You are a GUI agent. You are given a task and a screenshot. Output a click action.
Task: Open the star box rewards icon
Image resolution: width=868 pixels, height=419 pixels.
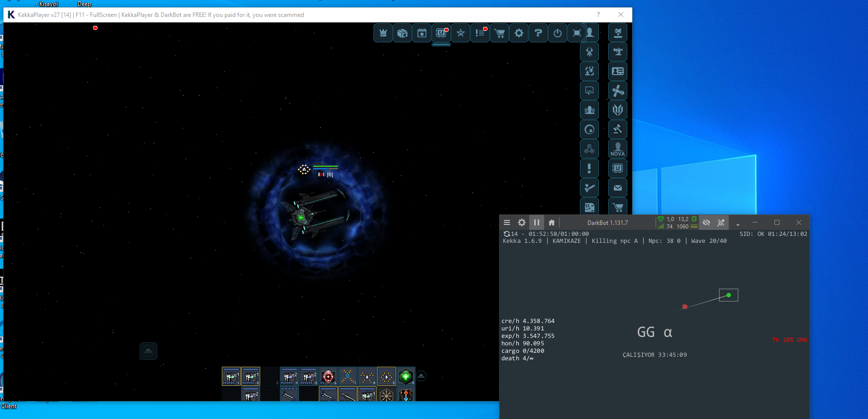pos(402,33)
